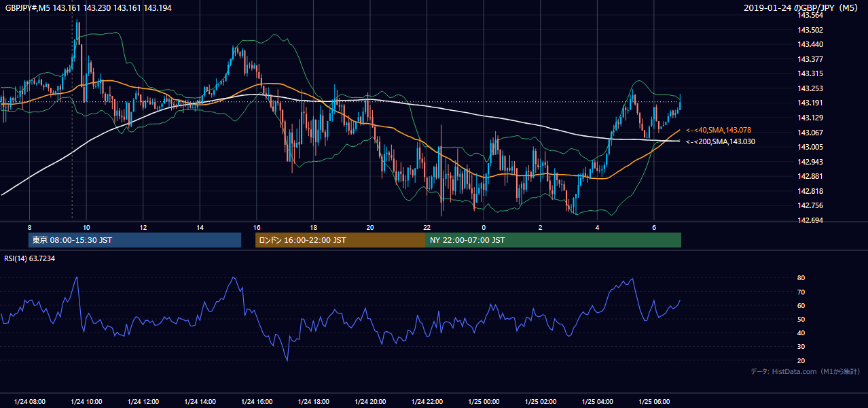
Task: Click price axis value 142.694
Action: (x=811, y=220)
